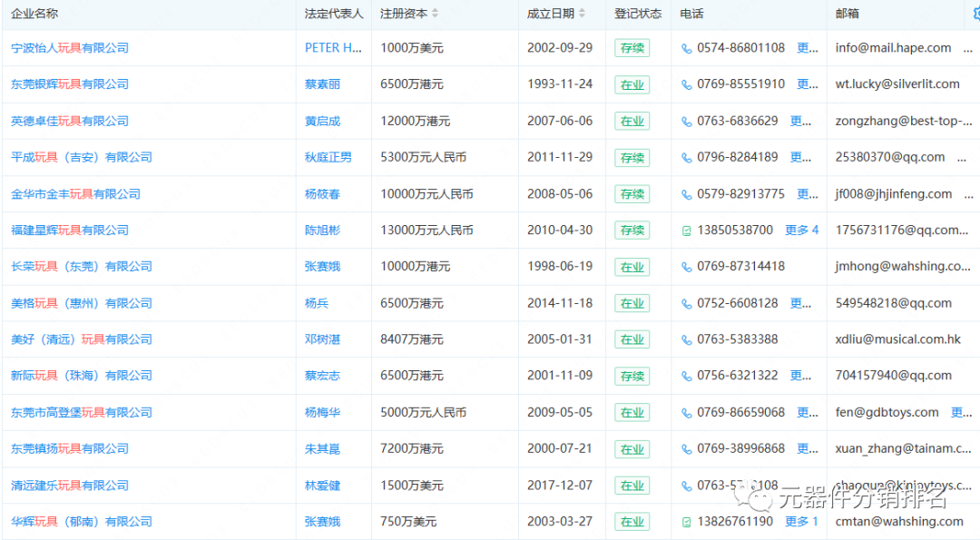
Task: Expand more phones for 0752-6608128 row
Action: (x=800, y=303)
